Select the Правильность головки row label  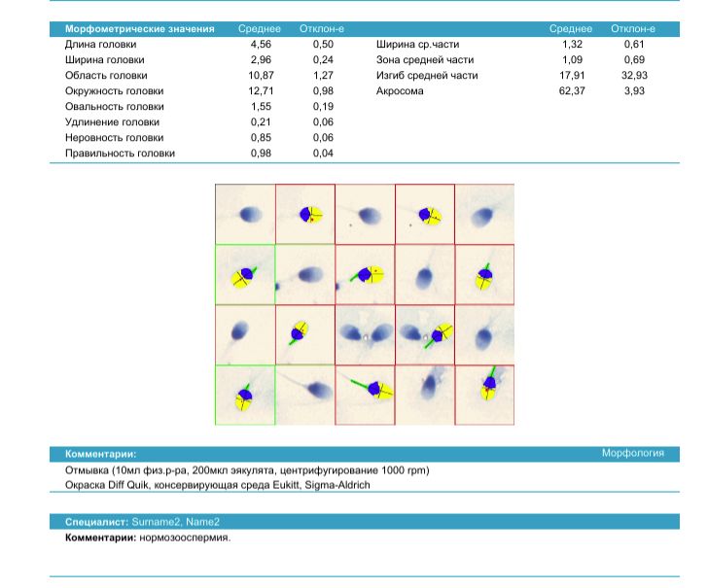[120, 153]
